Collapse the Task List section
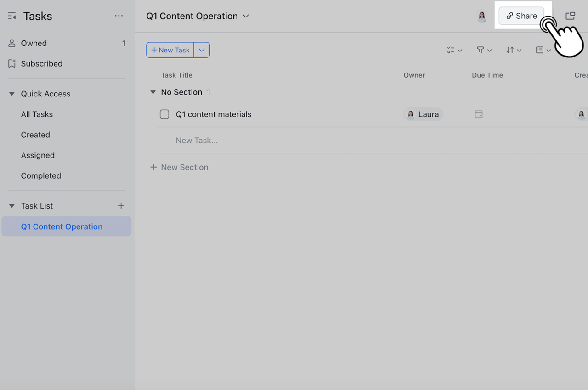The image size is (588, 390). tap(12, 206)
